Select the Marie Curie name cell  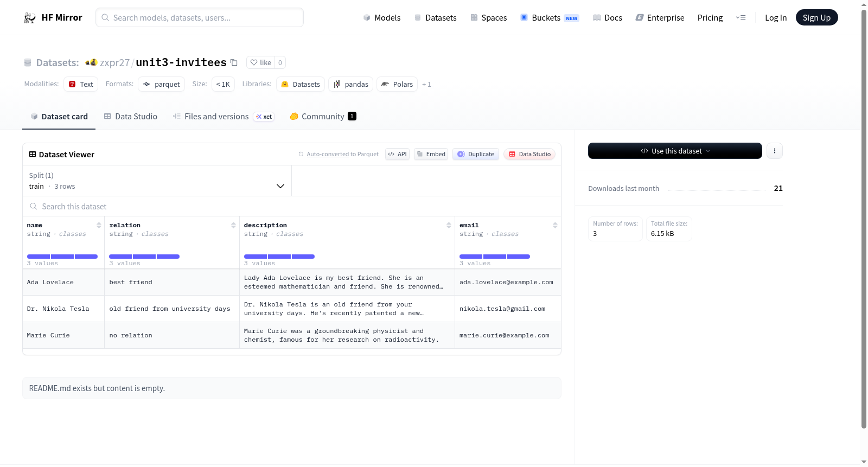pos(63,335)
